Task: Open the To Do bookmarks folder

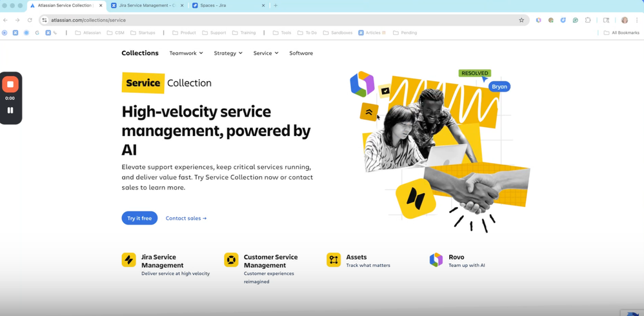Action: (x=307, y=33)
